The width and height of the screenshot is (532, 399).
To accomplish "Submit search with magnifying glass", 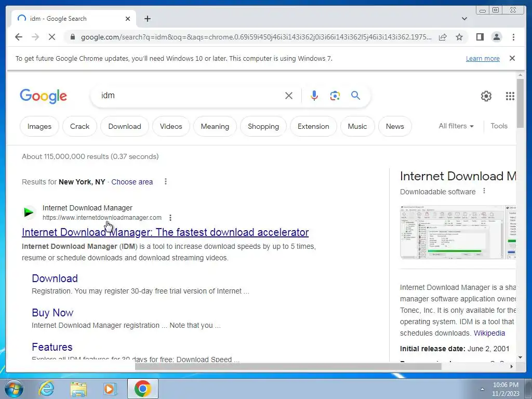I will pyautogui.click(x=355, y=96).
